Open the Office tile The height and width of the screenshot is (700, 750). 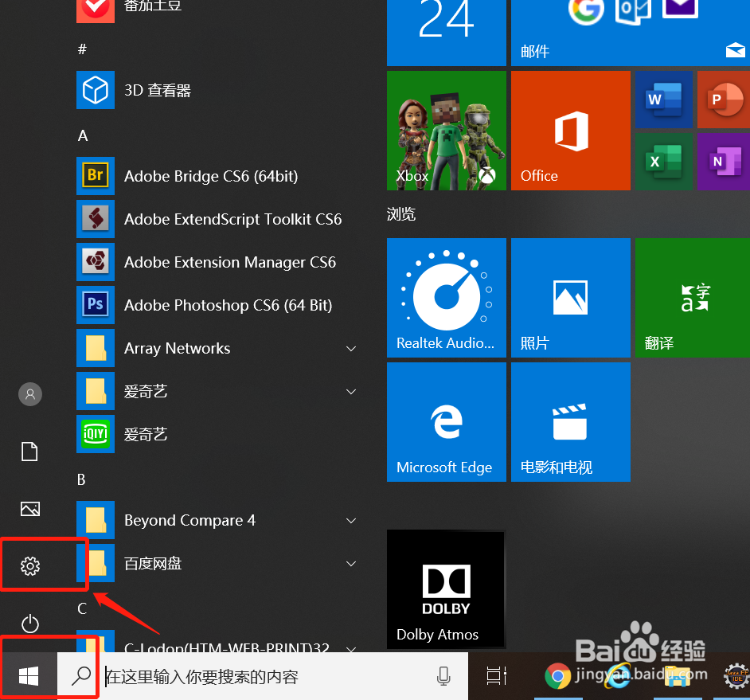click(571, 131)
